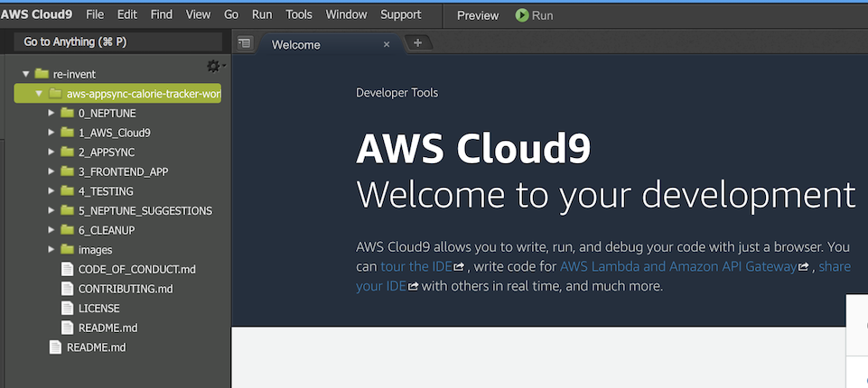The height and width of the screenshot is (388, 868).
Task: Select the re-invent folder label
Action: click(x=74, y=74)
